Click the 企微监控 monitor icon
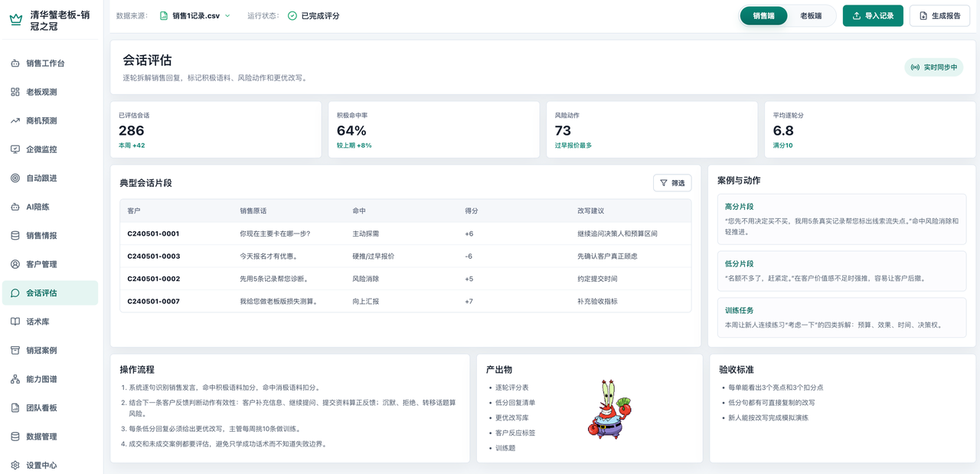Screen dimensions: 980x474 (15, 149)
